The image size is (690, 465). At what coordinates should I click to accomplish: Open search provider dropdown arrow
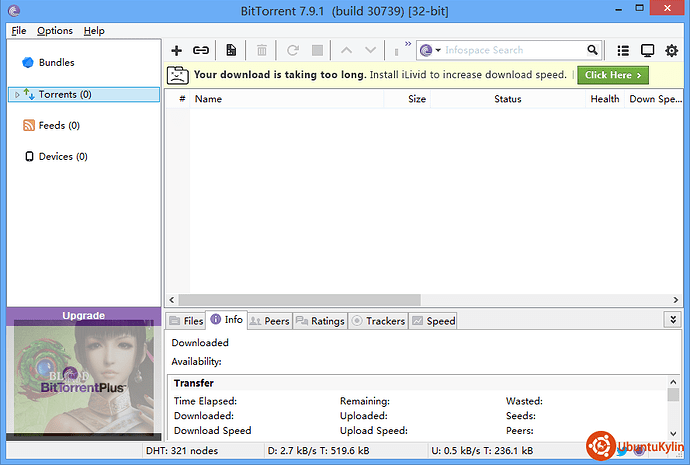(x=438, y=50)
